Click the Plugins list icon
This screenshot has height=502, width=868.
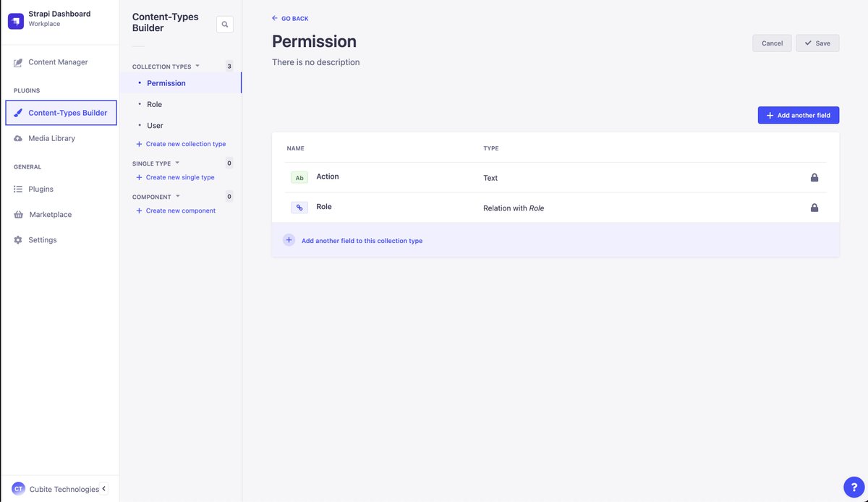click(18, 189)
